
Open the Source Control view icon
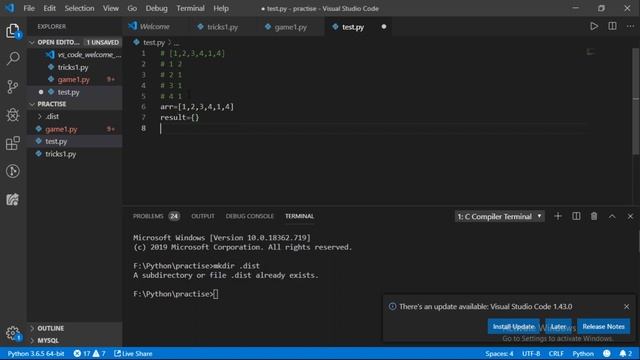[x=13, y=87]
